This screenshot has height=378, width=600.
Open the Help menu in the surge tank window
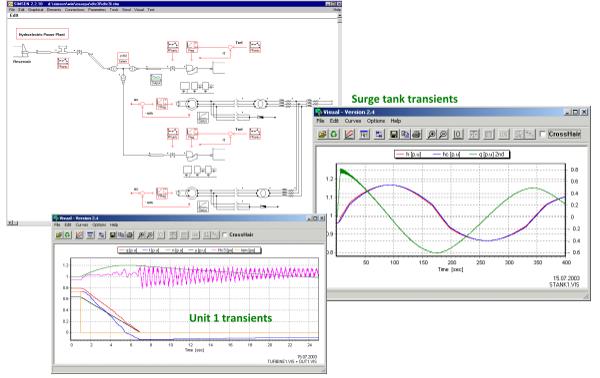coord(396,121)
